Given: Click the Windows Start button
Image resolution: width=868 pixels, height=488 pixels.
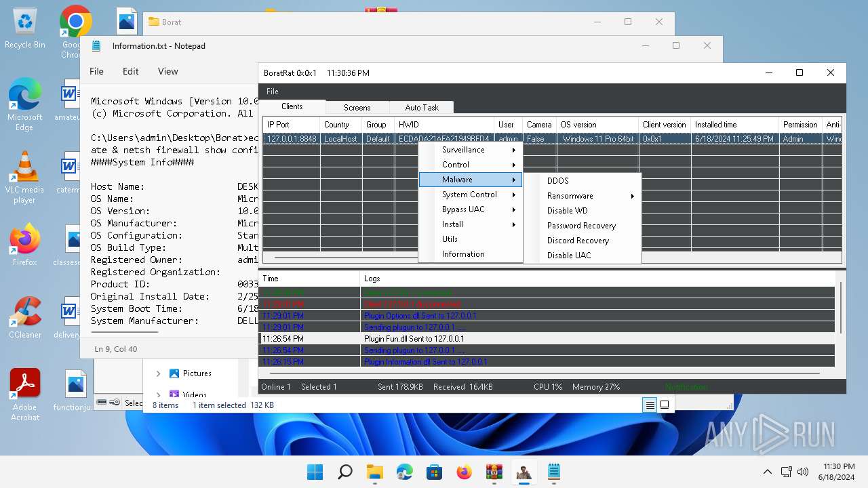Looking at the screenshot, I should 315,472.
